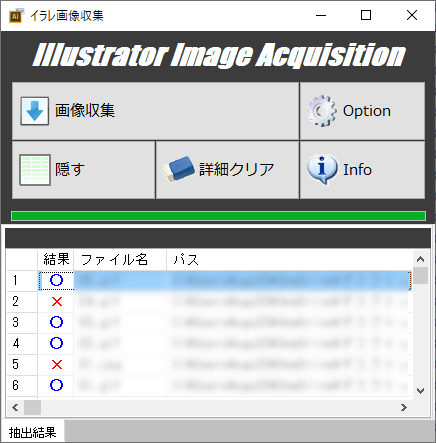The height and width of the screenshot is (443, 436).
Task: Click the horizontal scrollbar thumb
Action: point(32,407)
